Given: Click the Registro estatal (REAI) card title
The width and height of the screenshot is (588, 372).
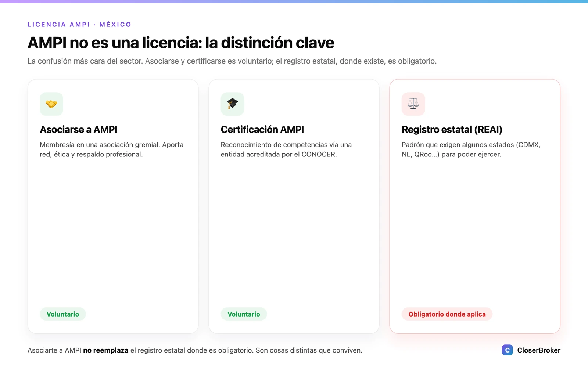Looking at the screenshot, I should (452, 130).
